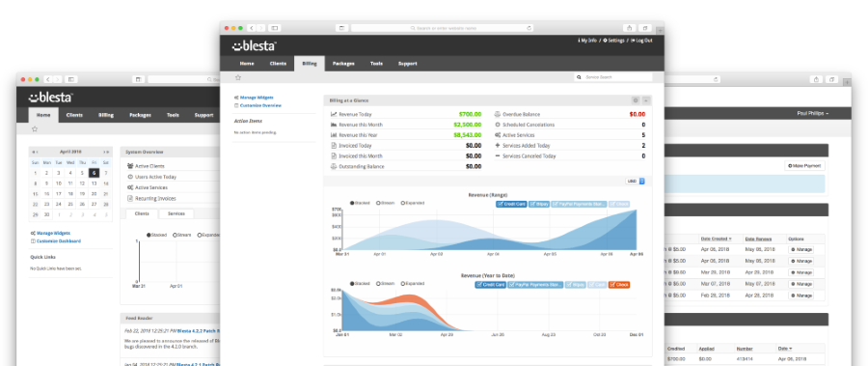Select Expanded in the Revenue (Range) chart
Screen dimensions: 868x366
[x=413, y=203]
